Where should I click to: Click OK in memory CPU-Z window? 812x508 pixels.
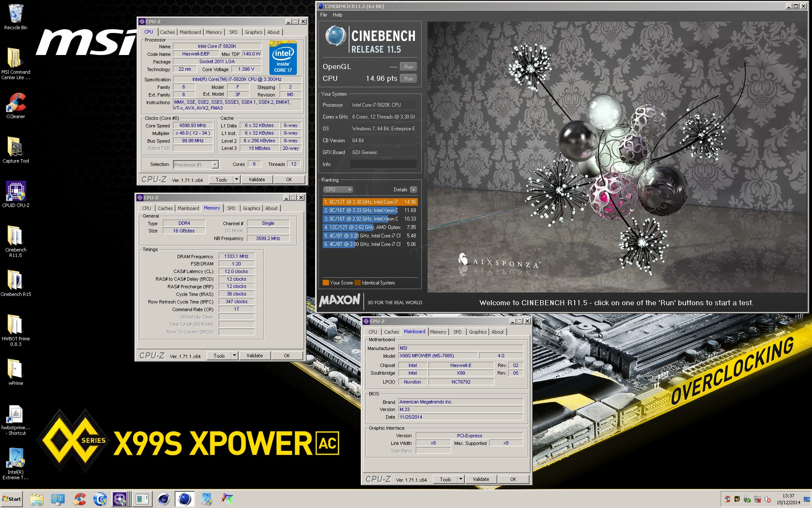click(x=287, y=356)
